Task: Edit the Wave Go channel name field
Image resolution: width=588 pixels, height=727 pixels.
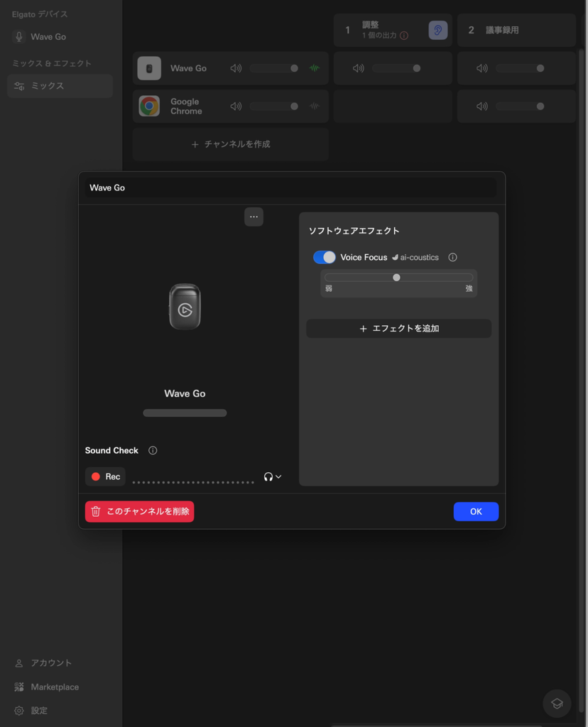Action: [290, 187]
